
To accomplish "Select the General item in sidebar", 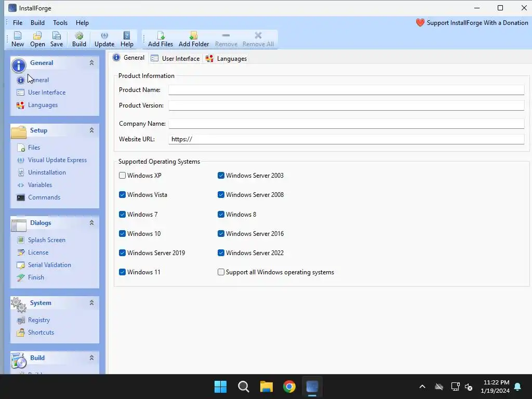I will (x=33, y=80).
